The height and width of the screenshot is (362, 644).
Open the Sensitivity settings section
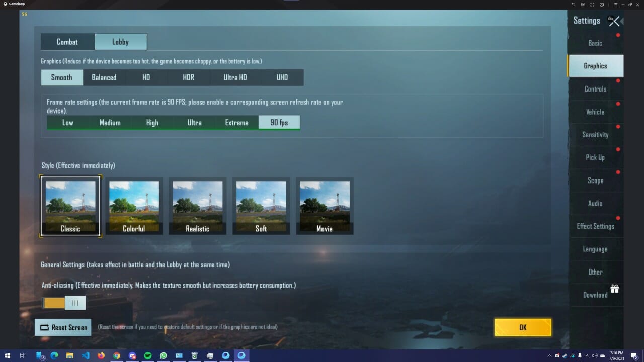[x=595, y=135]
